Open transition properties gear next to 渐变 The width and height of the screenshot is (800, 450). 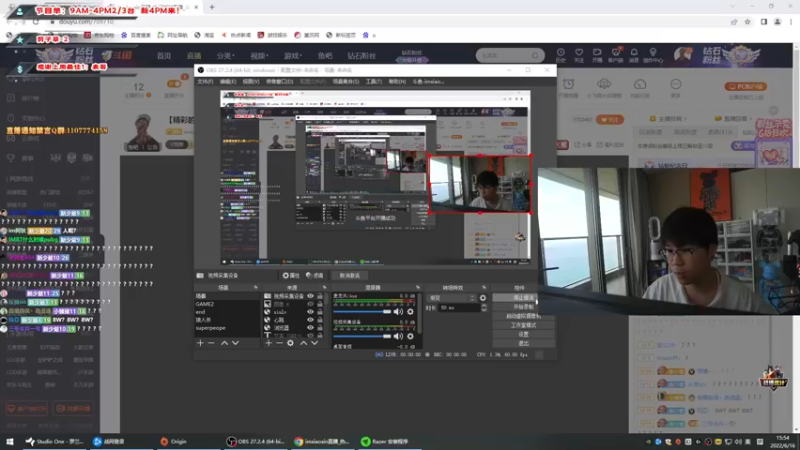pos(483,298)
